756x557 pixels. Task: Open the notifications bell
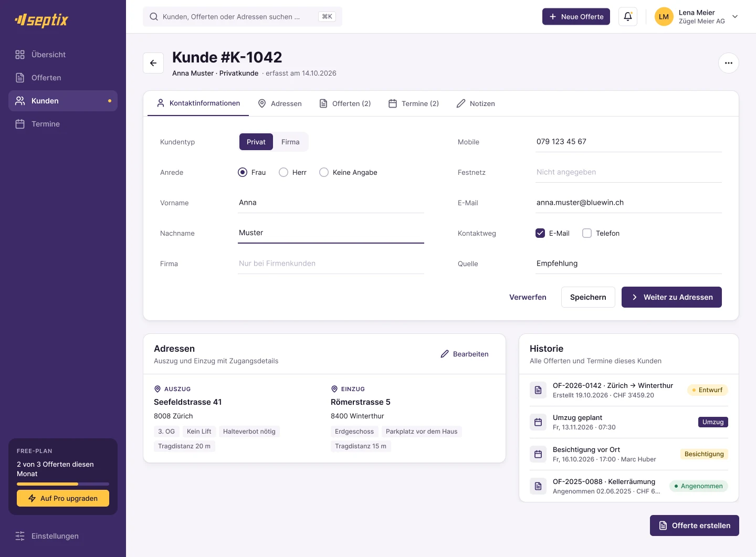click(x=628, y=17)
